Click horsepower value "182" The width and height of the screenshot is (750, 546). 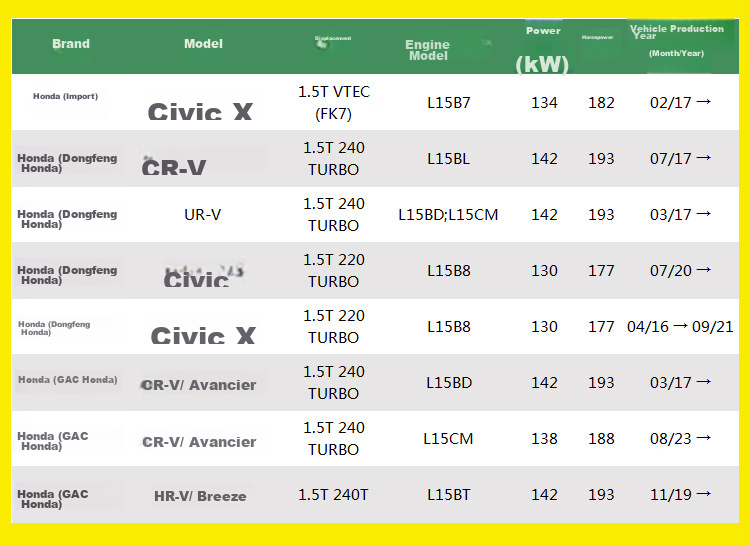point(601,103)
